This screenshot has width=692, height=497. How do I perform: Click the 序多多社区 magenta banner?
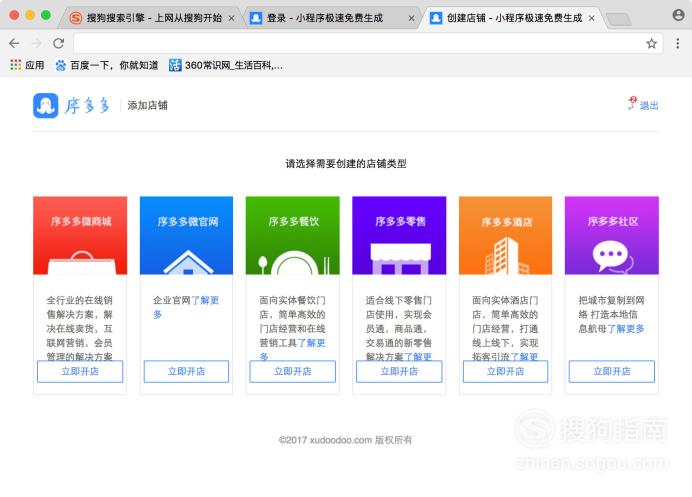[x=612, y=235]
